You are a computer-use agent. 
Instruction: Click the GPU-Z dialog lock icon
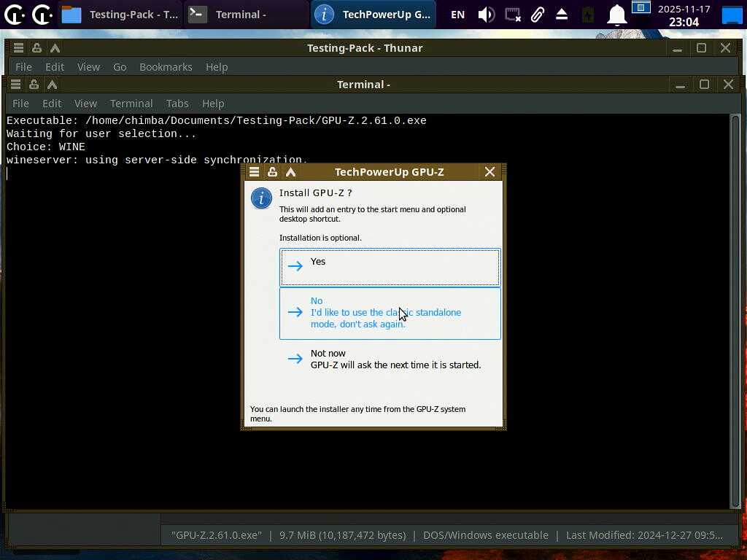273,172
